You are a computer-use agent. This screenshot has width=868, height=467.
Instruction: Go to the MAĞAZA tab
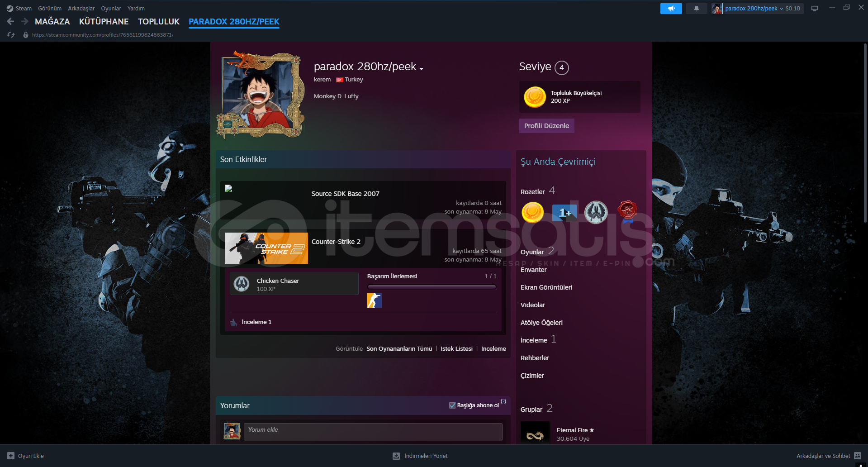[52, 22]
